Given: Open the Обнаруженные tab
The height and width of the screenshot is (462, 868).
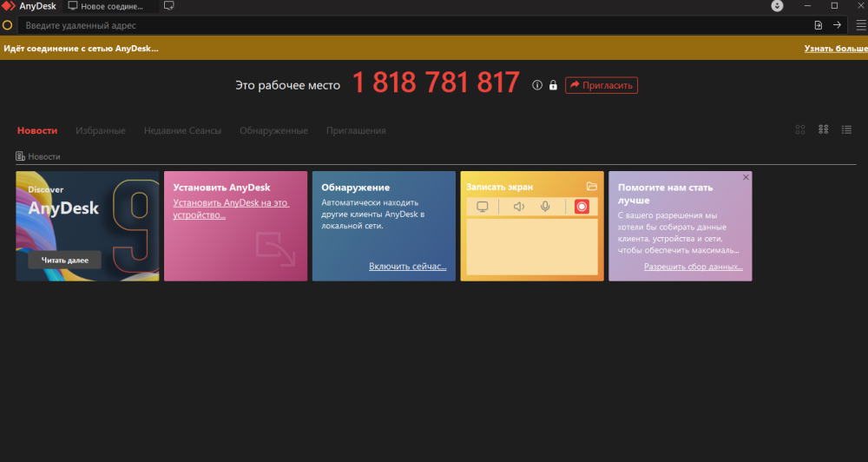Looking at the screenshot, I should coord(273,131).
